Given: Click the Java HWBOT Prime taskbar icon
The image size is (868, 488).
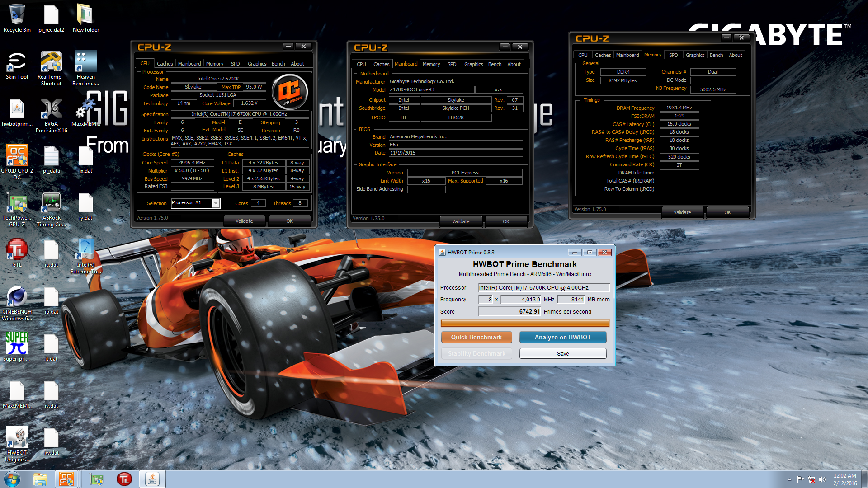Looking at the screenshot, I should [x=152, y=479].
